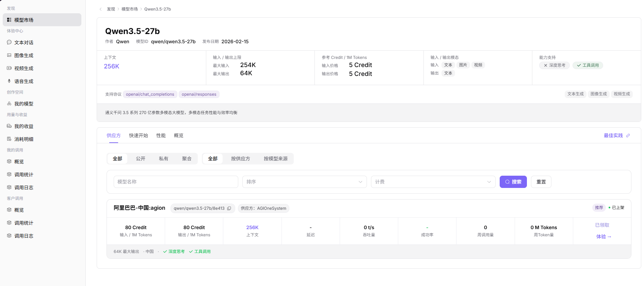Click the 0 M Tokens 周Token量 cell
Image resolution: width=644 pixels, height=286 pixels.
tap(544, 231)
